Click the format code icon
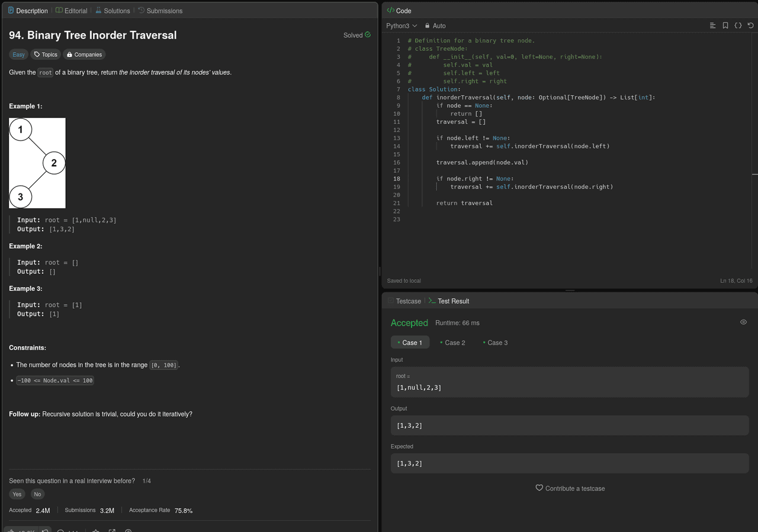Viewport: 758px width, 532px height. tap(712, 25)
